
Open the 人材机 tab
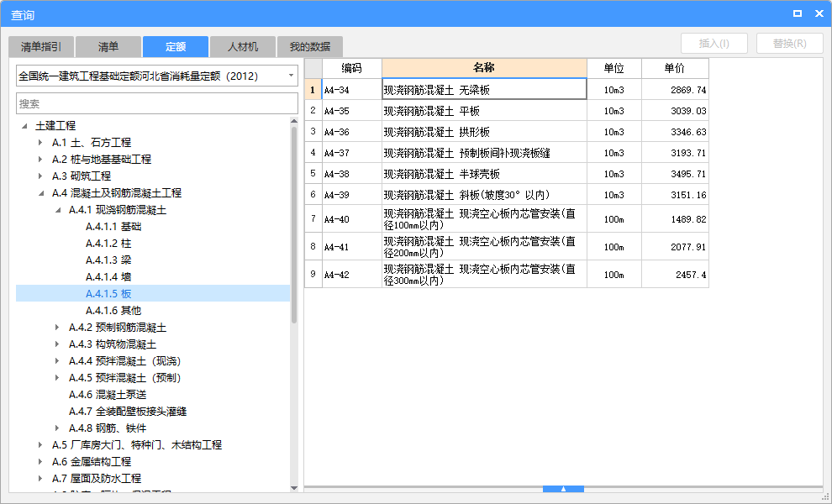click(243, 47)
